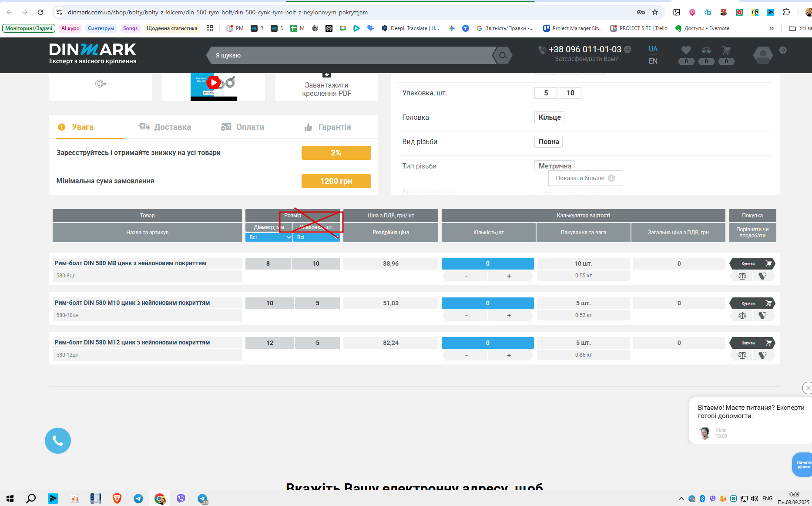The height and width of the screenshot is (506, 812).
Task: Add M8 rym-bolt to comparison list
Action: [x=742, y=276]
